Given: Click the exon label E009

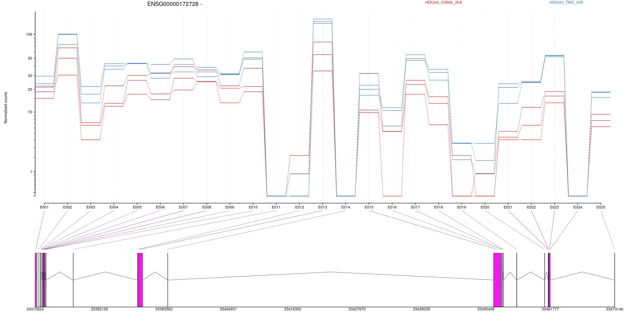Looking at the screenshot, I should pyautogui.click(x=230, y=207).
